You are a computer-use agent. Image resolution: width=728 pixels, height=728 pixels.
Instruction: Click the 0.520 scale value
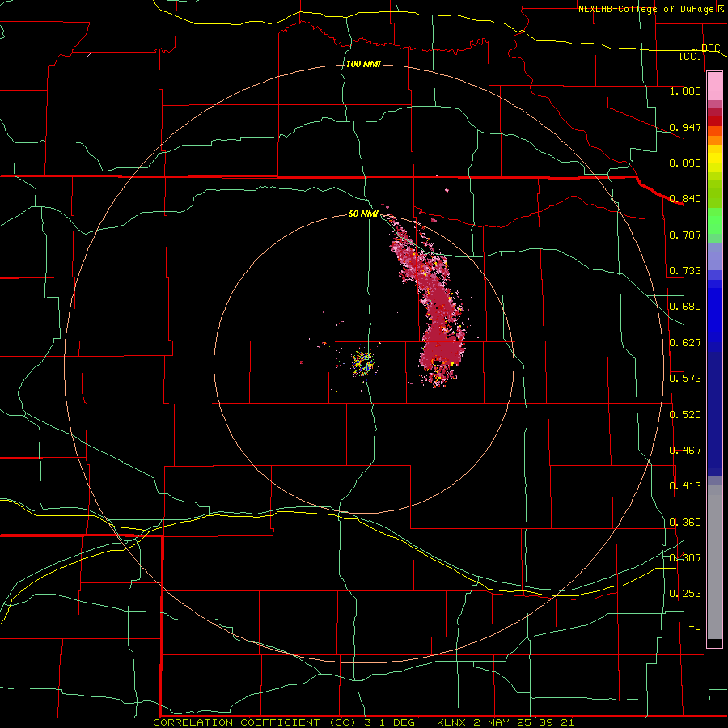pos(685,415)
